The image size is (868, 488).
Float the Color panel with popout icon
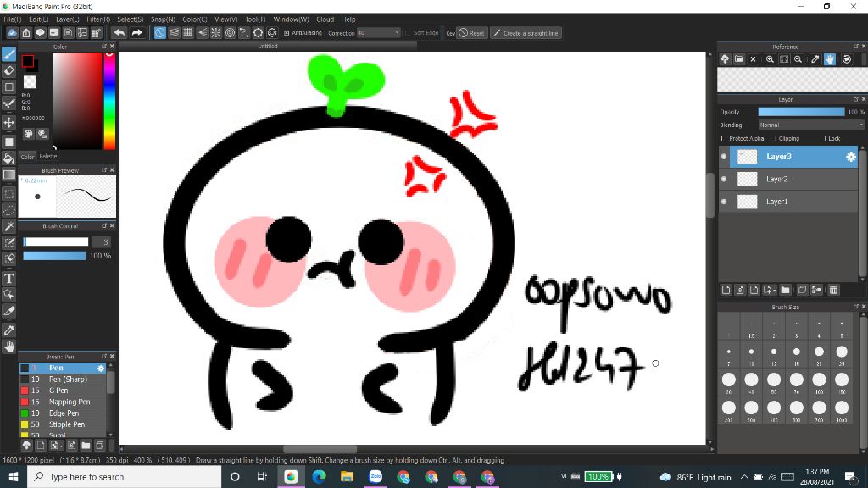pyautogui.click(x=104, y=47)
